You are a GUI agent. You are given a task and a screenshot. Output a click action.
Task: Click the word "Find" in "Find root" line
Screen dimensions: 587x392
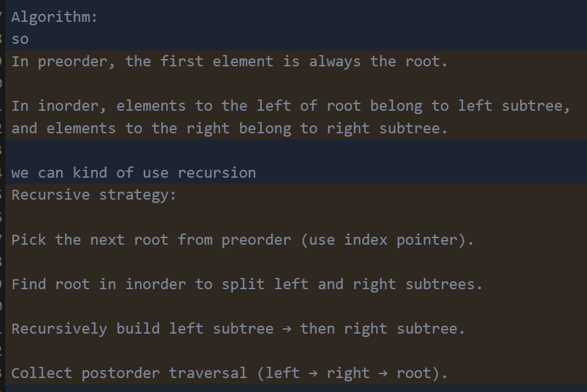coord(29,285)
